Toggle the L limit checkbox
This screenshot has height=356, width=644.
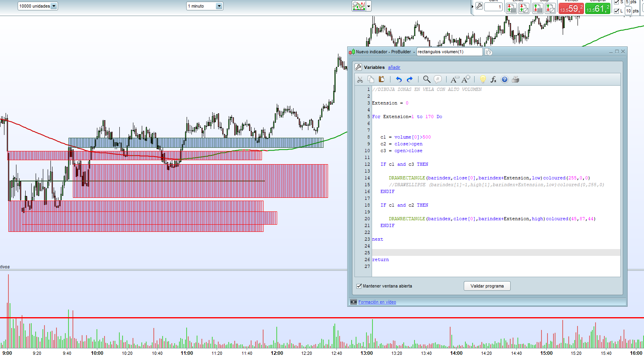(x=616, y=11)
